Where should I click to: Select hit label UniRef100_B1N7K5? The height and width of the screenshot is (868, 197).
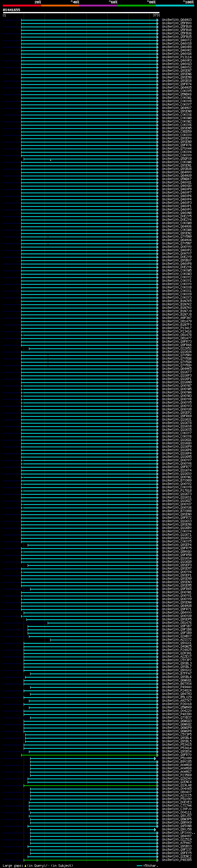point(177,301)
